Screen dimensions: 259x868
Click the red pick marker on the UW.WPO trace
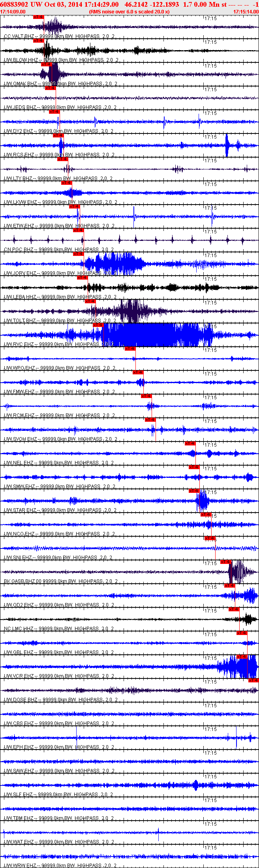[130, 349]
